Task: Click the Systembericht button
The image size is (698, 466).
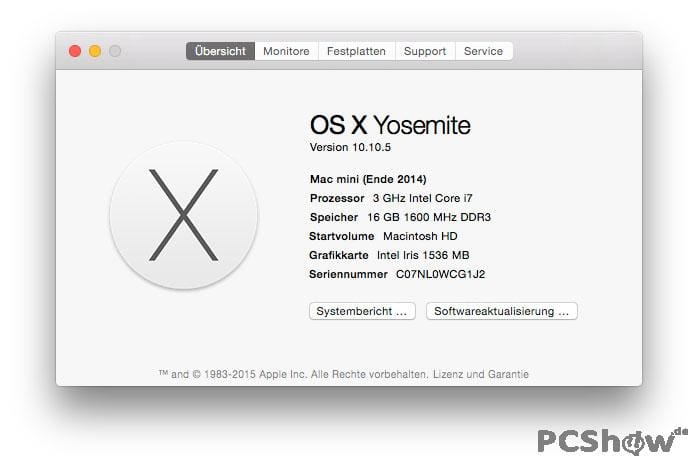Action: pos(362,311)
